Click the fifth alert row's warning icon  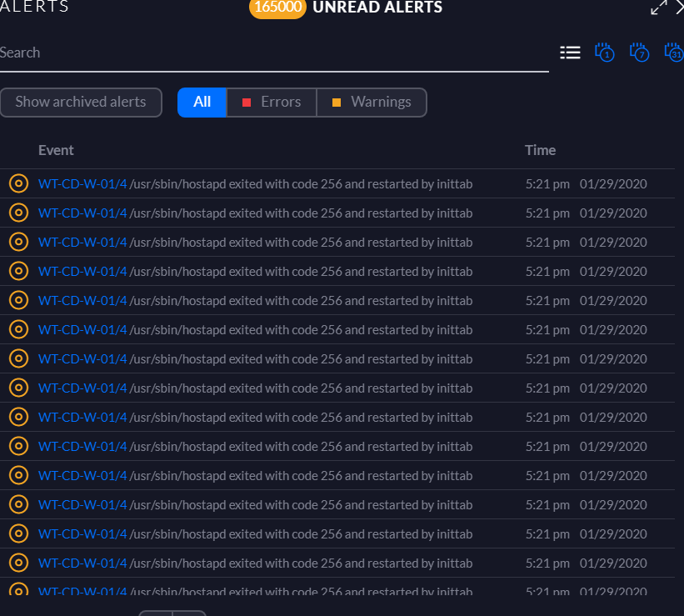pos(18,301)
